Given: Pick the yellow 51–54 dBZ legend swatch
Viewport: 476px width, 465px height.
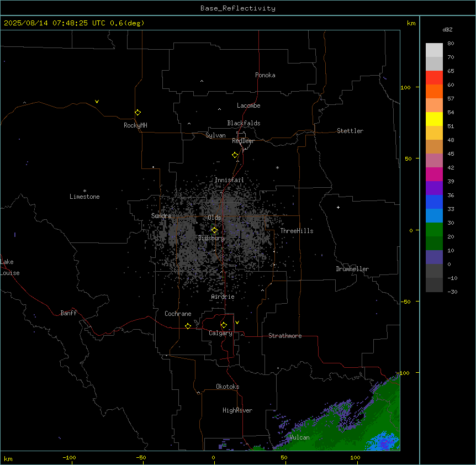Looking at the screenshot, I should click(x=434, y=119).
